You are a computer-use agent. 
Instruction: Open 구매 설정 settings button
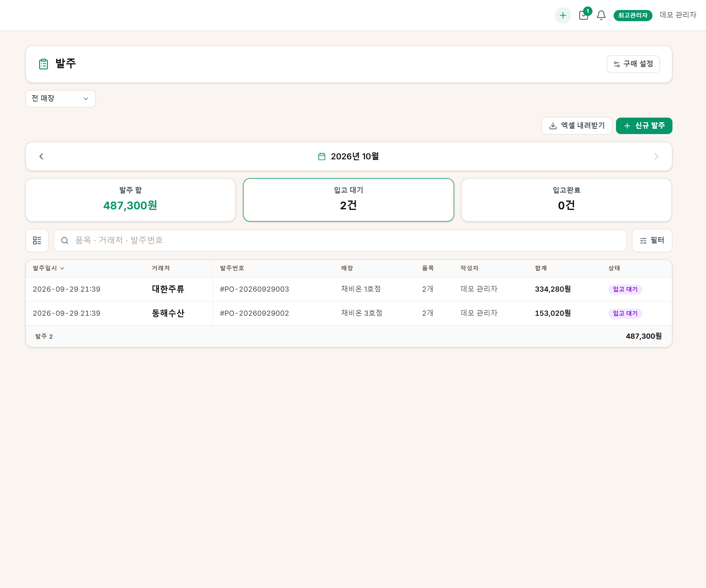pos(633,64)
